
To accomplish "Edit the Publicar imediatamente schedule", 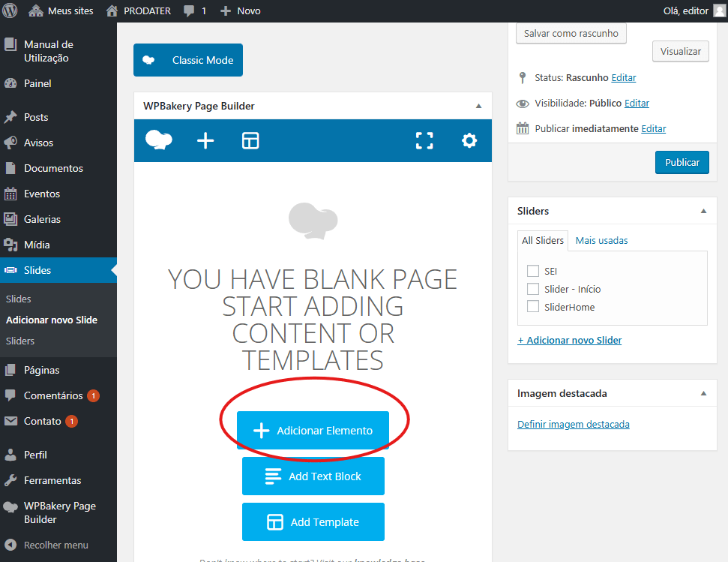I will [653, 128].
